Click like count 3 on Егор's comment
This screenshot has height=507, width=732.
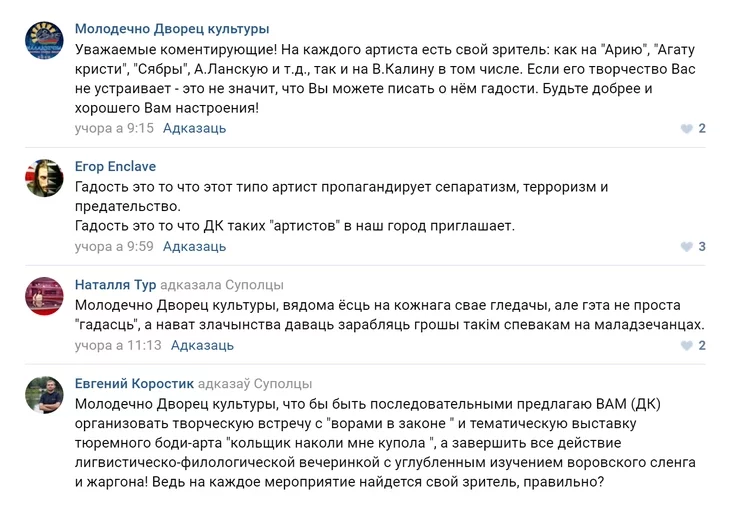click(702, 246)
